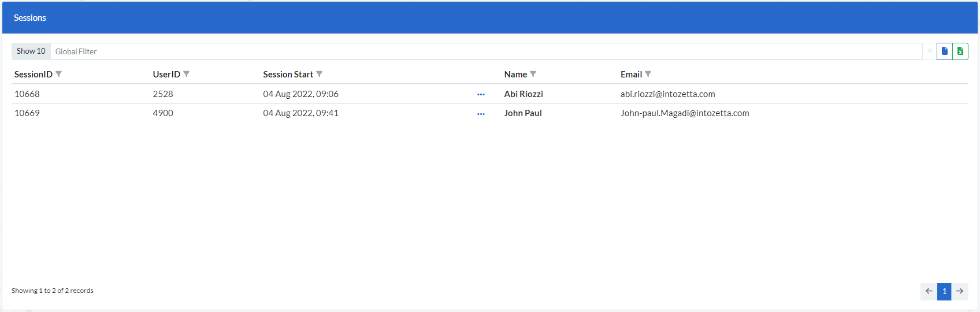Click into the Global Filter search field
The width and height of the screenshot is (980, 312).
pyautogui.click(x=485, y=51)
